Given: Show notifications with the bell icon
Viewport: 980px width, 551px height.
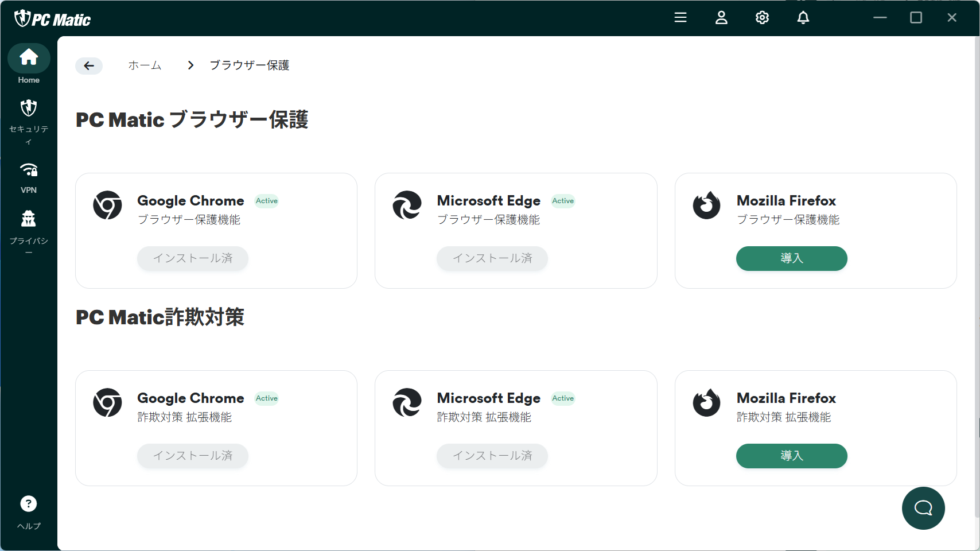Looking at the screenshot, I should coord(803,18).
